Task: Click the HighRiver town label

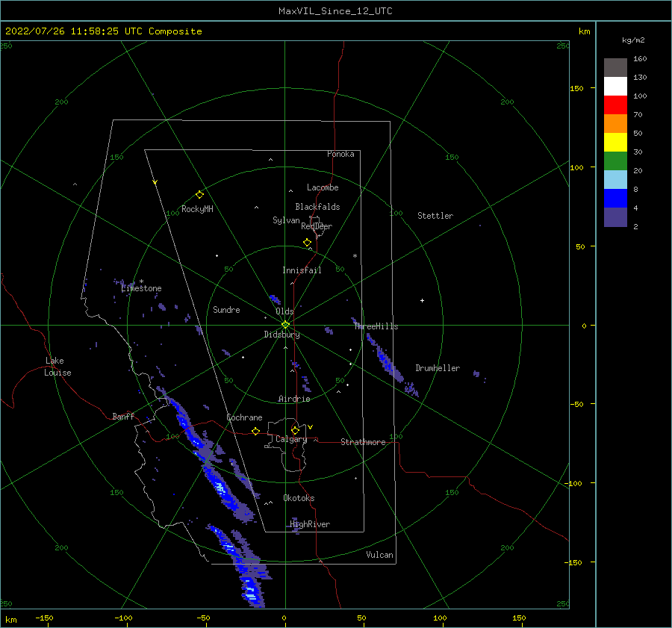Action: coord(310,524)
